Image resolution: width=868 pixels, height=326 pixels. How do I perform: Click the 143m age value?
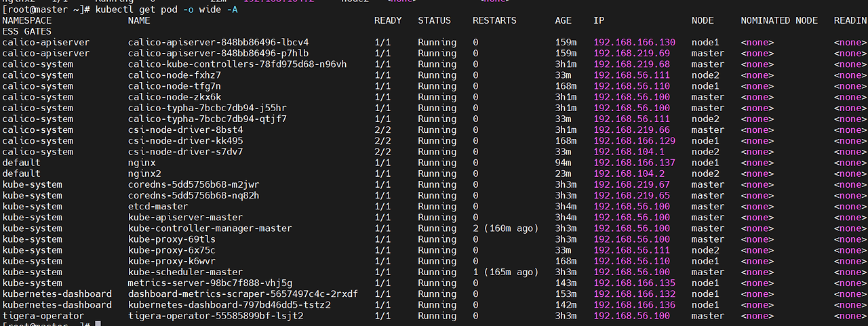click(x=566, y=283)
